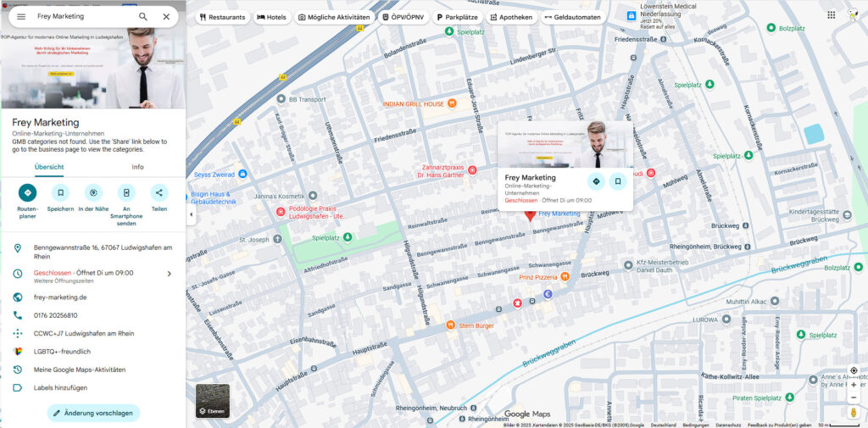This screenshot has height=428, width=868.
Task: Share place via Teilen icon
Action: coord(159,192)
